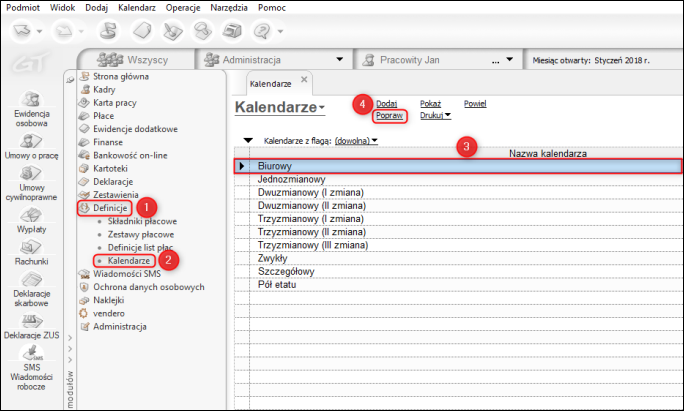Select the Trzyzmianowy (III zmiana) row
The image size is (684, 411).
click(x=458, y=245)
